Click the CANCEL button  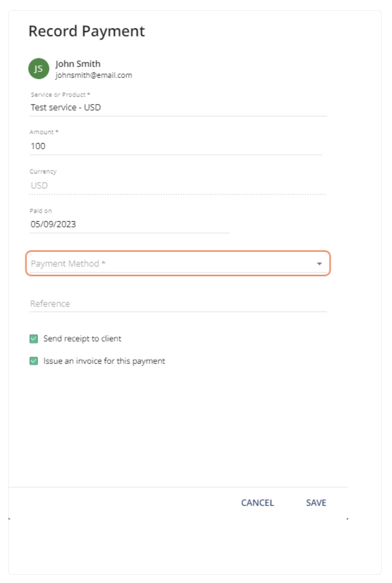pos(257,503)
